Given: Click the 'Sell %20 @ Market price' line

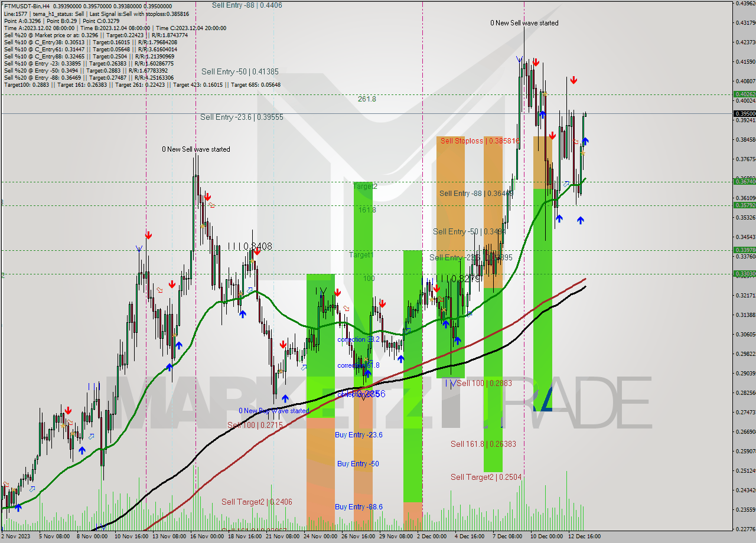Looking at the screenshot, I should (96, 35).
